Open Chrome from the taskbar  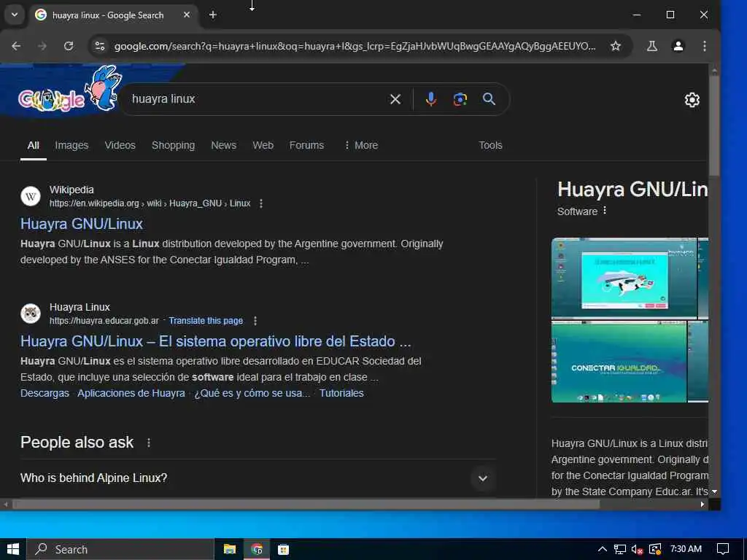257,549
